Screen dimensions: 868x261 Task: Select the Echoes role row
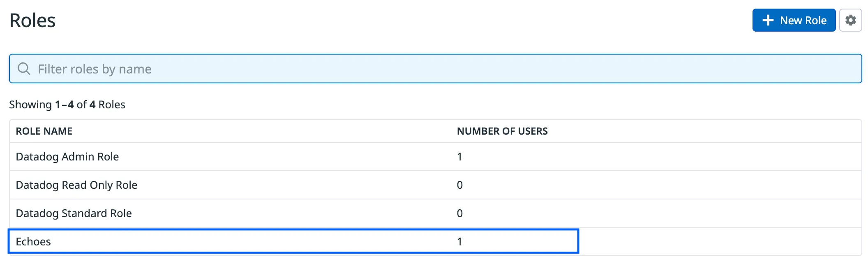click(435, 242)
